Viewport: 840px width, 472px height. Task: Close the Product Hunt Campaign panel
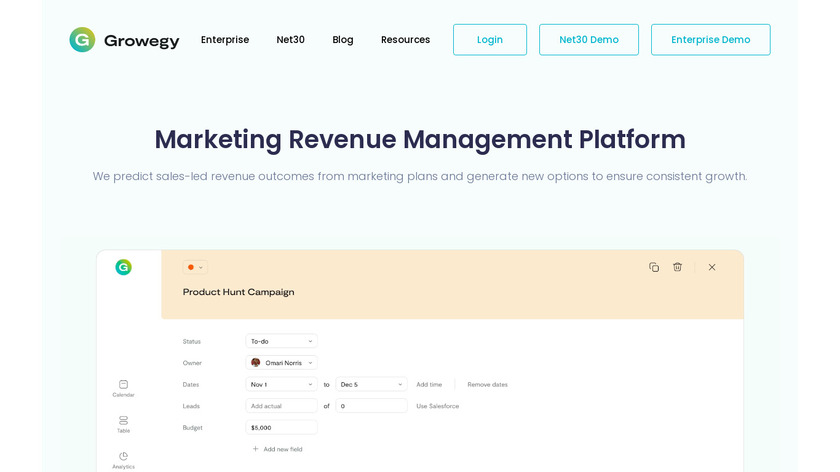(712, 267)
